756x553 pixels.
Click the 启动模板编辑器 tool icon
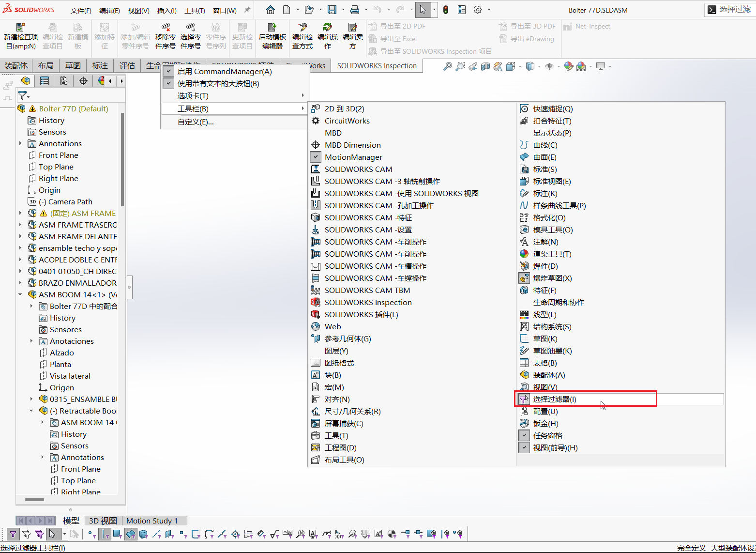272,36
